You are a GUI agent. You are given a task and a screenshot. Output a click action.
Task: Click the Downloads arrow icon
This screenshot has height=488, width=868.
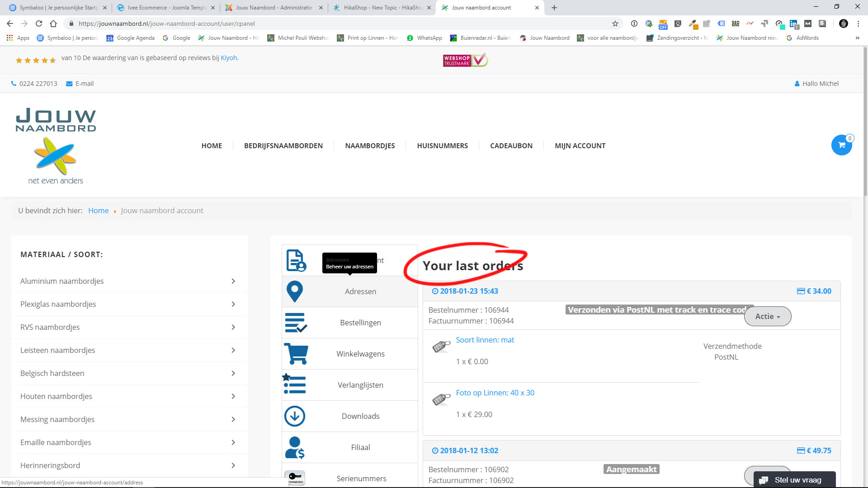click(x=295, y=416)
